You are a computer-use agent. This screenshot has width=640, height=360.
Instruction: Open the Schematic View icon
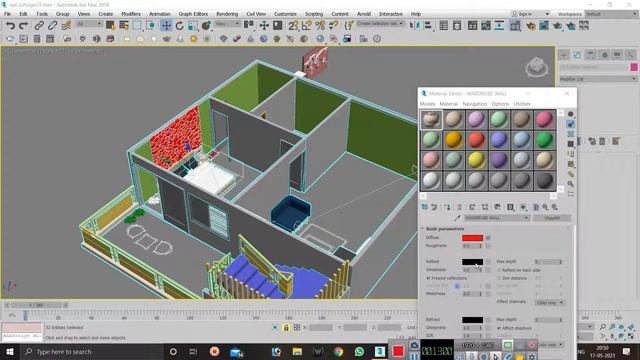click(x=499, y=26)
